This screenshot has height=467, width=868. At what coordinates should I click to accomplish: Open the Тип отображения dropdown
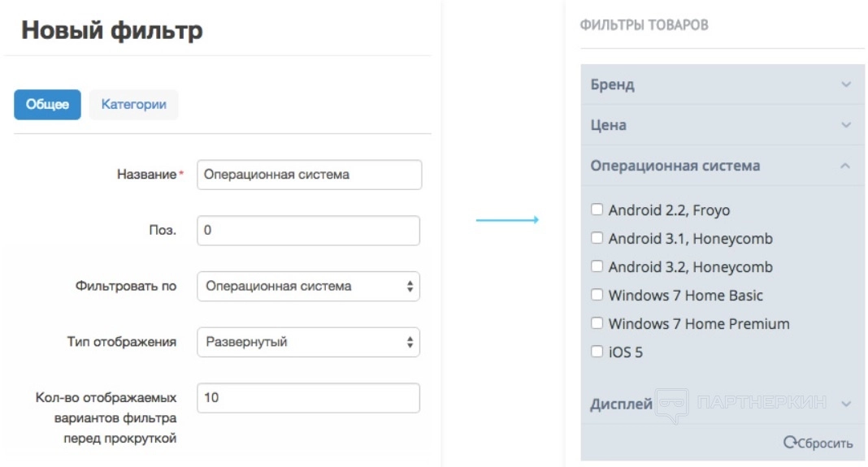(309, 342)
